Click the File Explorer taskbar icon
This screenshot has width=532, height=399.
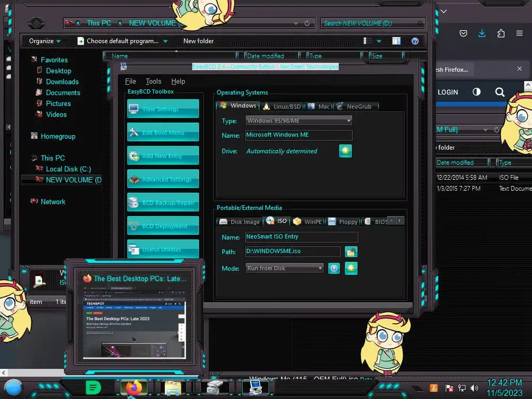point(173,388)
